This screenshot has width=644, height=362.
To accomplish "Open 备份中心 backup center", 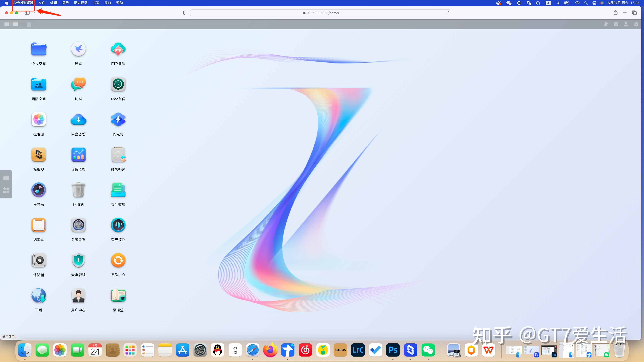I will [118, 260].
